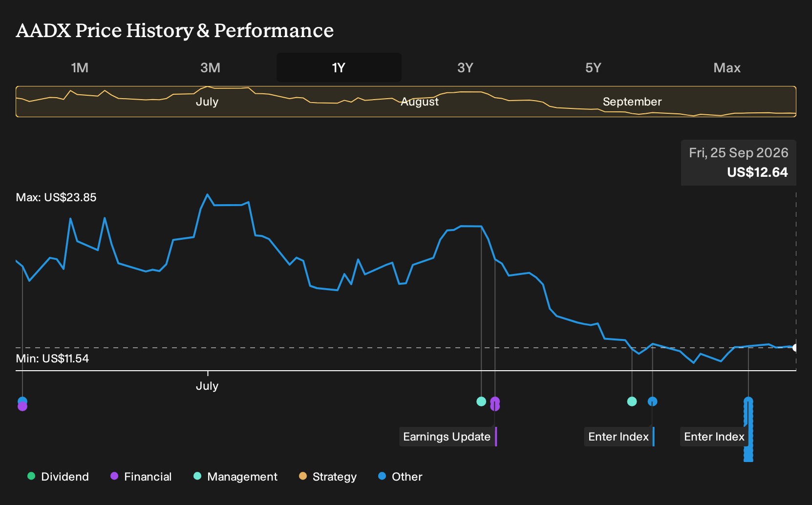
Task: Click the teal Management marker before Earnings Update
Action: tap(481, 401)
